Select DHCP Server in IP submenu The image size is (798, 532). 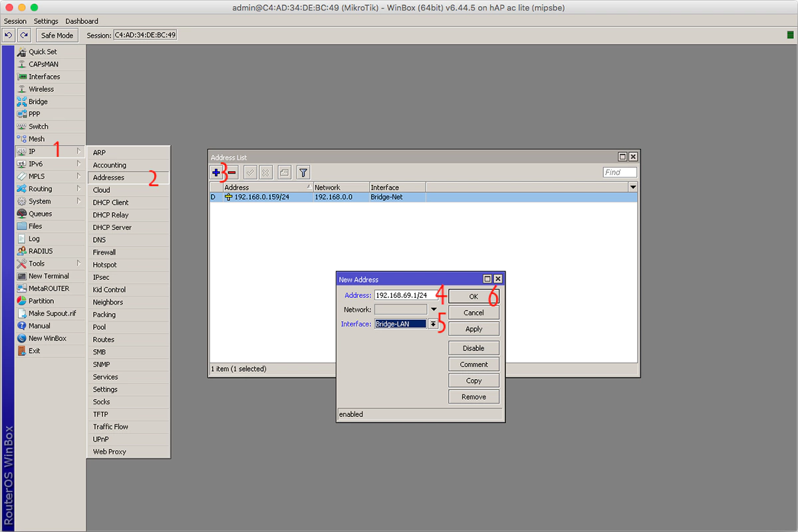coord(128,227)
